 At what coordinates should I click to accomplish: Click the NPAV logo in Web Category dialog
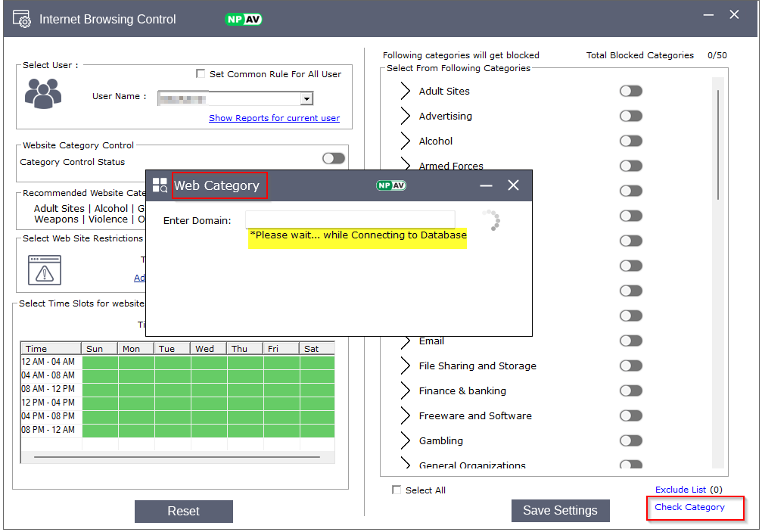point(391,185)
